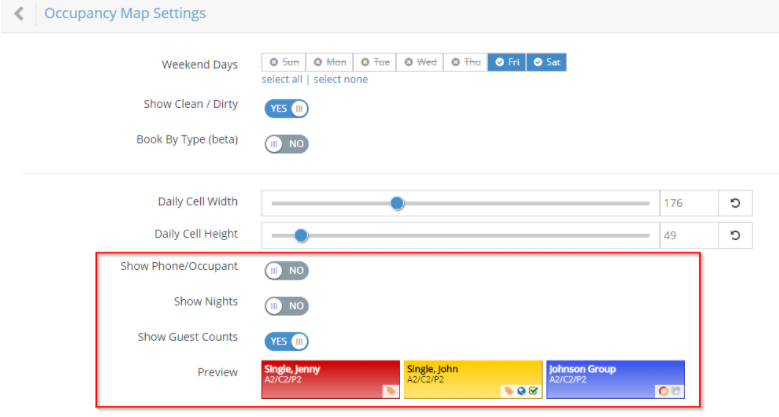
Task: Uncheck Fri from weekend days
Action: [507, 62]
